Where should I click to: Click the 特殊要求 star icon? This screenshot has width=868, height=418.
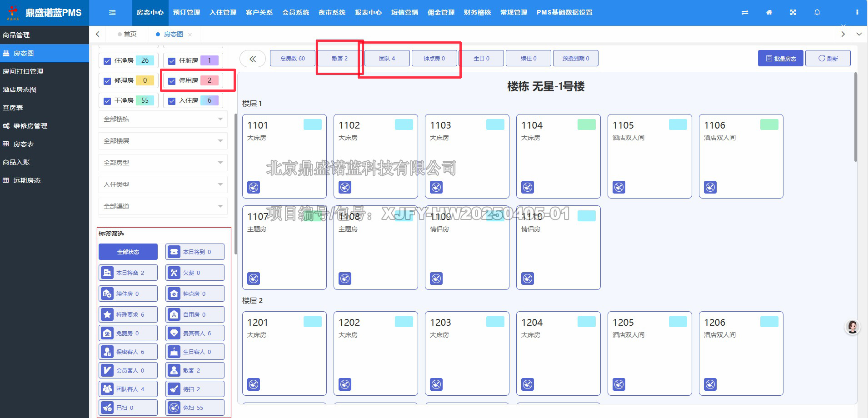point(107,314)
